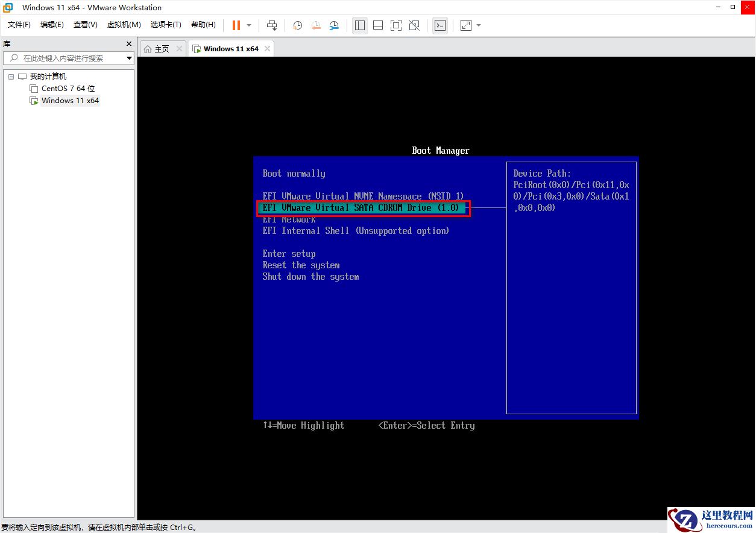Send Ctrl+Alt+Del to the guest
Viewport: 756px width, 533px height.
272,25
